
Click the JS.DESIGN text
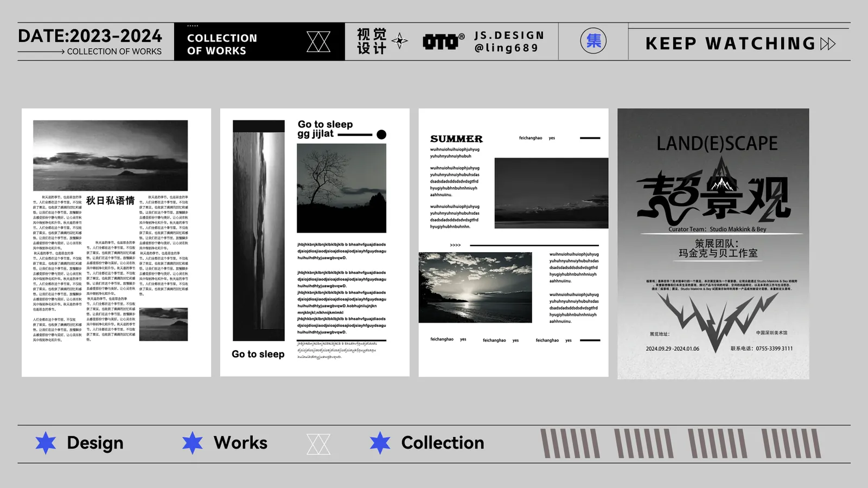click(x=509, y=35)
